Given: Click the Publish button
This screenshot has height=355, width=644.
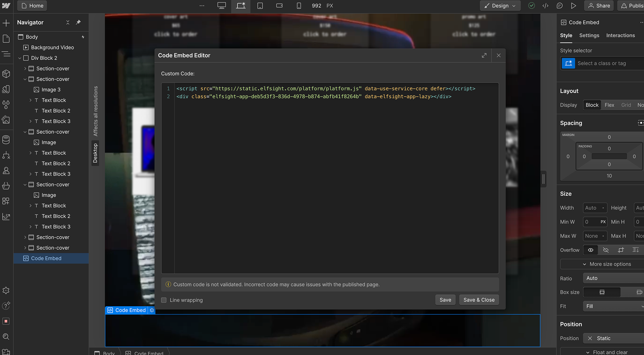Looking at the screenshot, I should [x=631, y=6].
